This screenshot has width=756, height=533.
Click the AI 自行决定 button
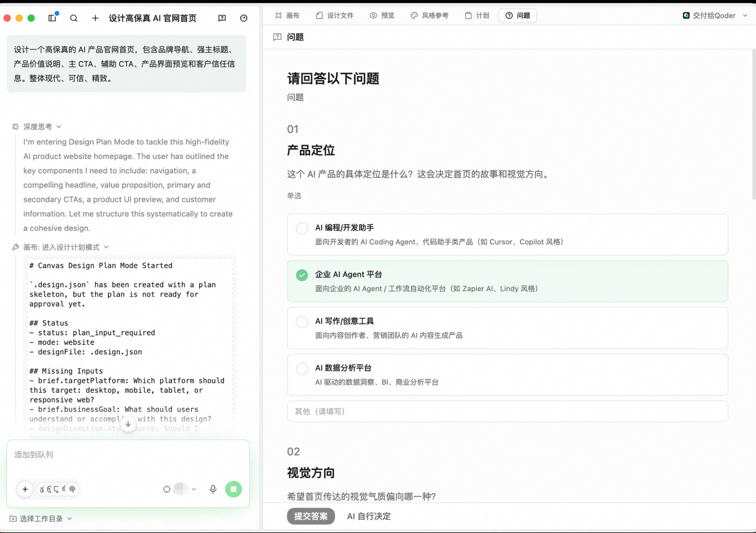tap(369, 516)
